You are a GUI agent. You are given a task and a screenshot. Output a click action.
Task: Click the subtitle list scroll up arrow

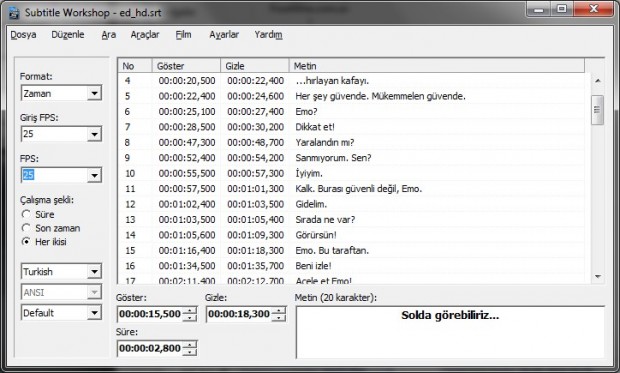pyautogui.click(x=597, y=81)
